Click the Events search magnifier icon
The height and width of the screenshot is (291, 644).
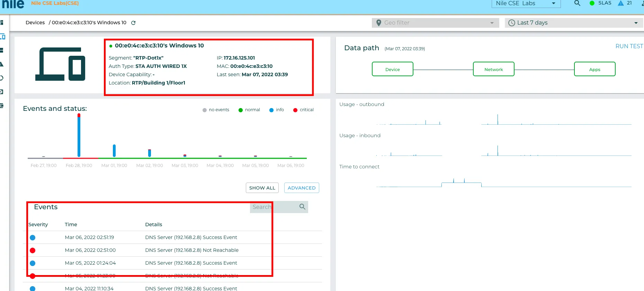pos(302,207)
